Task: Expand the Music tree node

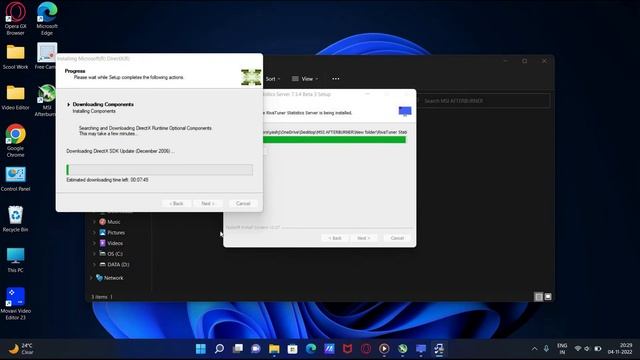Action: tap(94, 222)
